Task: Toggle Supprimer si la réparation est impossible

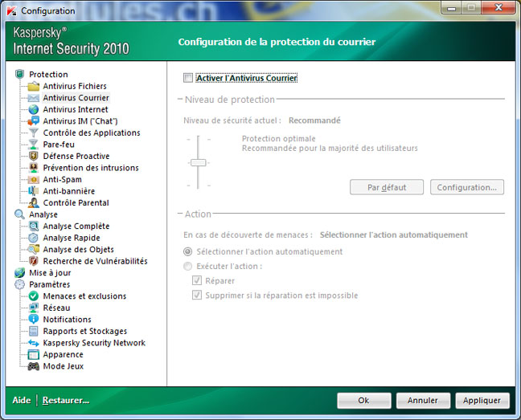Action: [197, 295]
